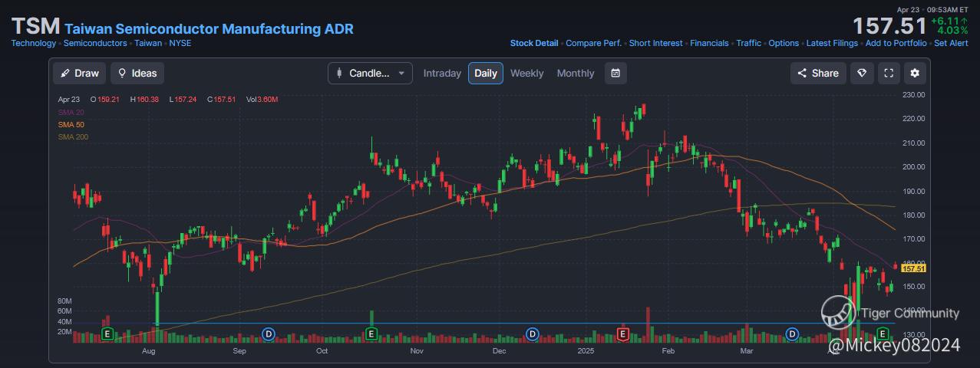Click the 157.51 current price tag on axis

pos(913,269)
